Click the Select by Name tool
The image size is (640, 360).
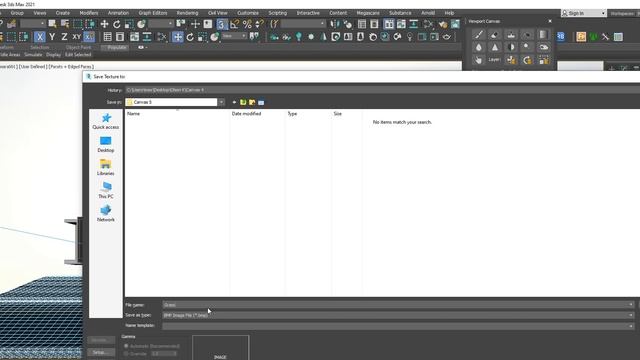click(x=64, y=24)
